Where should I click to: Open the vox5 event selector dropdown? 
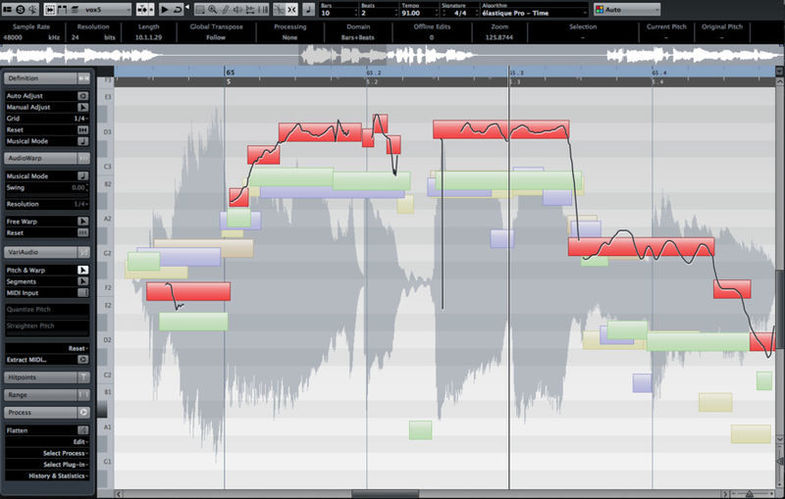click(x=107, y=9)
